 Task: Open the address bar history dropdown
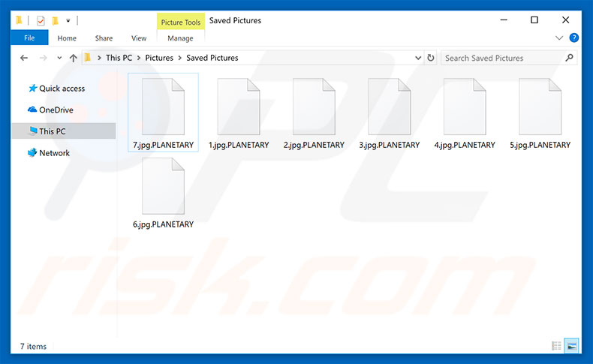[x=417, y=58]
